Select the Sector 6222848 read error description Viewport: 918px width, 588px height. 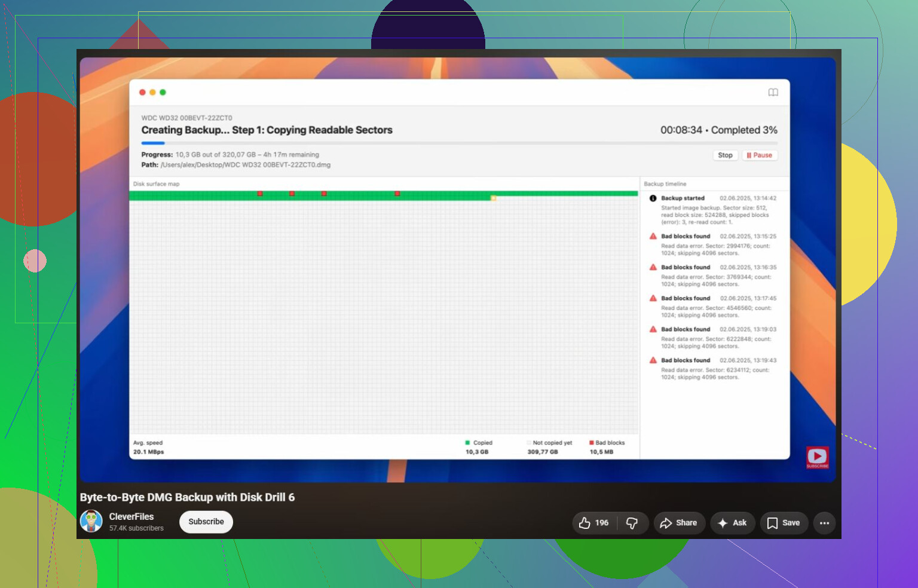[x=716, y=343]
